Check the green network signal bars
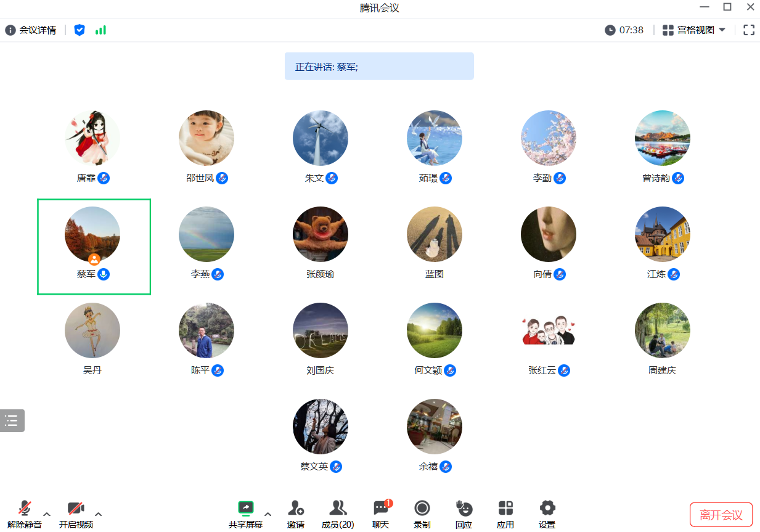 (x=100, y=30)
